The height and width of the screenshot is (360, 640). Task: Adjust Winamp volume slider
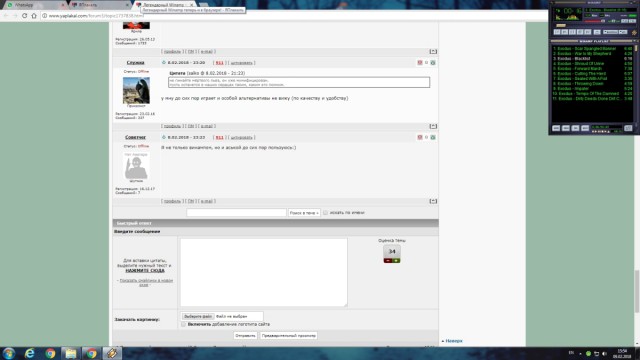(594, 21)
